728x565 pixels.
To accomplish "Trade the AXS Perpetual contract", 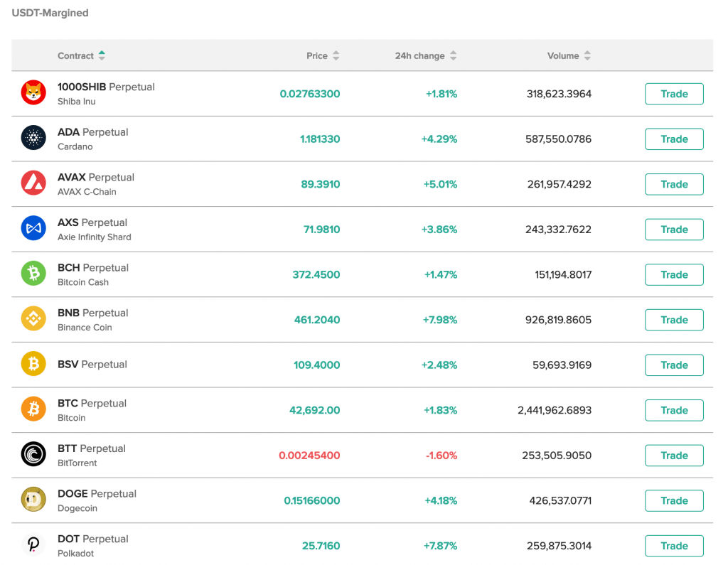I will point(674,230).
